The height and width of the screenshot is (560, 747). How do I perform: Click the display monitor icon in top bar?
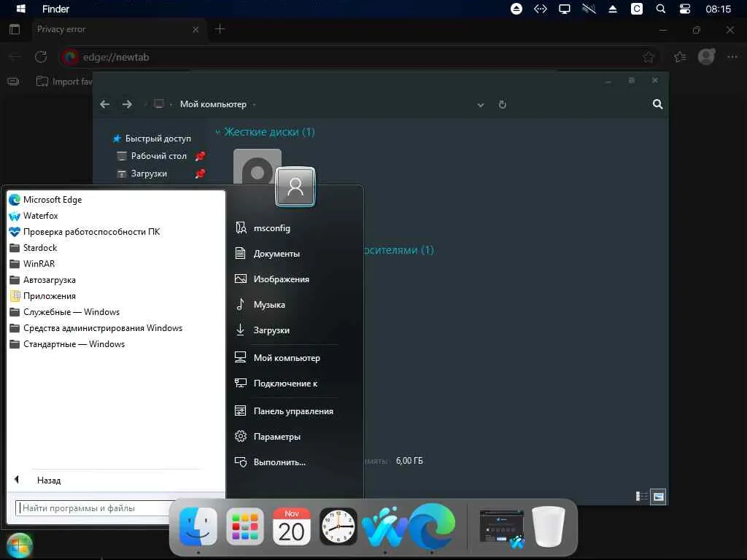click(x=565, y=9)
